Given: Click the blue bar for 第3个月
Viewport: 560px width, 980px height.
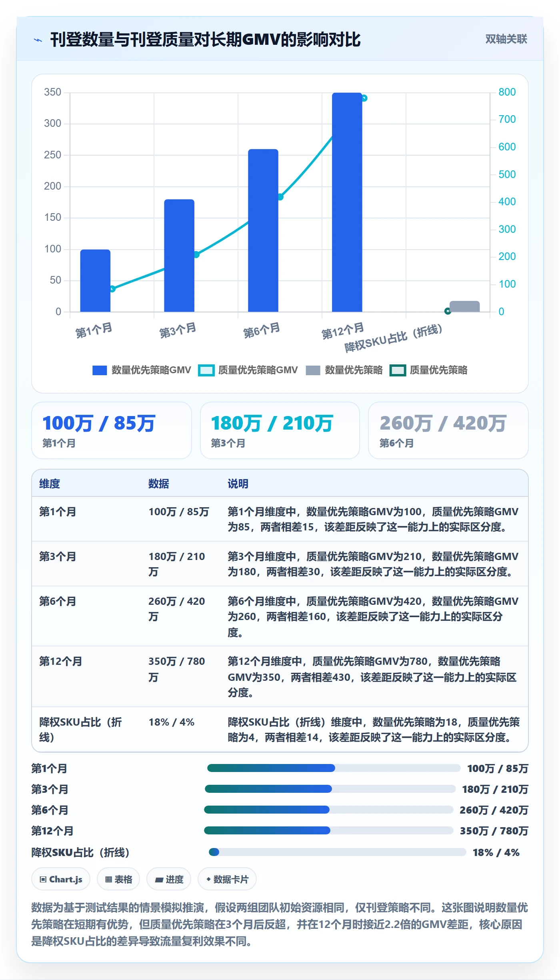Looking at the screenshot, I should pos(179,255).
